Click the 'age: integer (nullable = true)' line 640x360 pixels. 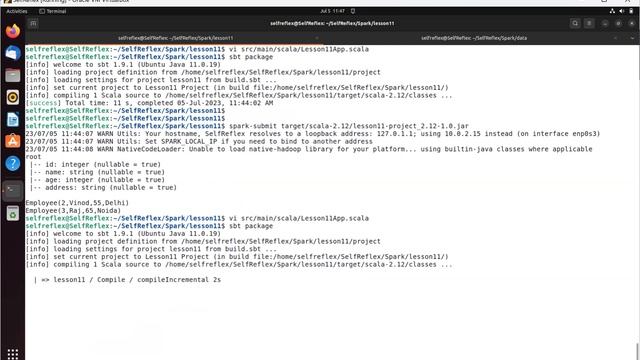pos(97,180)
